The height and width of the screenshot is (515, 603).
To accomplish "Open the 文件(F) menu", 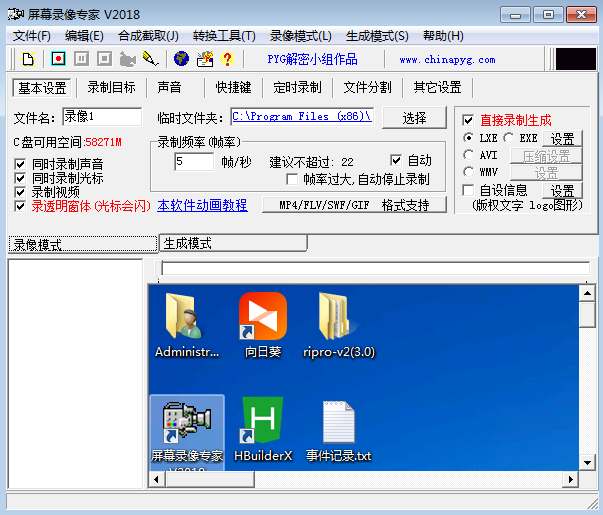I will tap(32, 36).
